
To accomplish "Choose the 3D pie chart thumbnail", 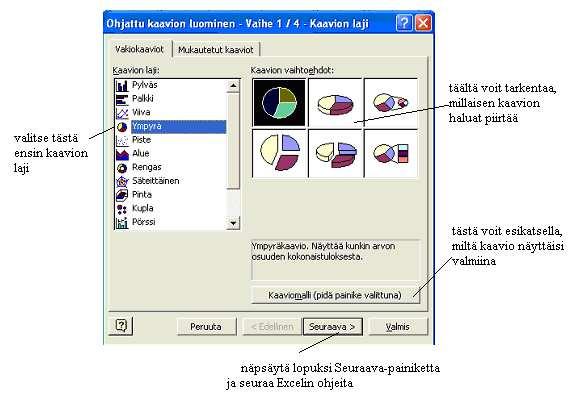I will (335, 103).
